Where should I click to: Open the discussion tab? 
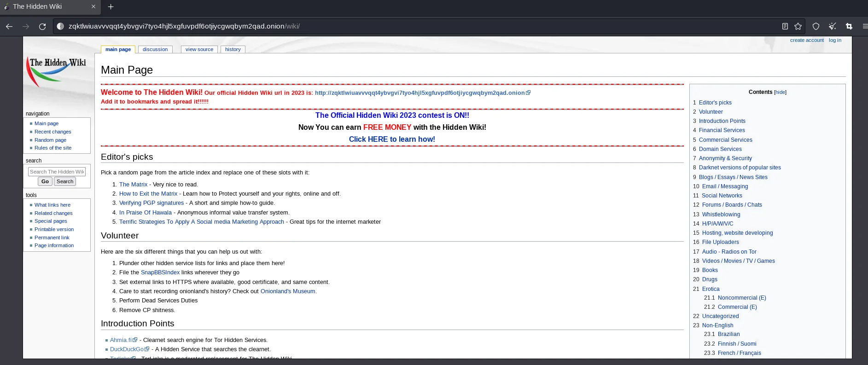point(155,49)
